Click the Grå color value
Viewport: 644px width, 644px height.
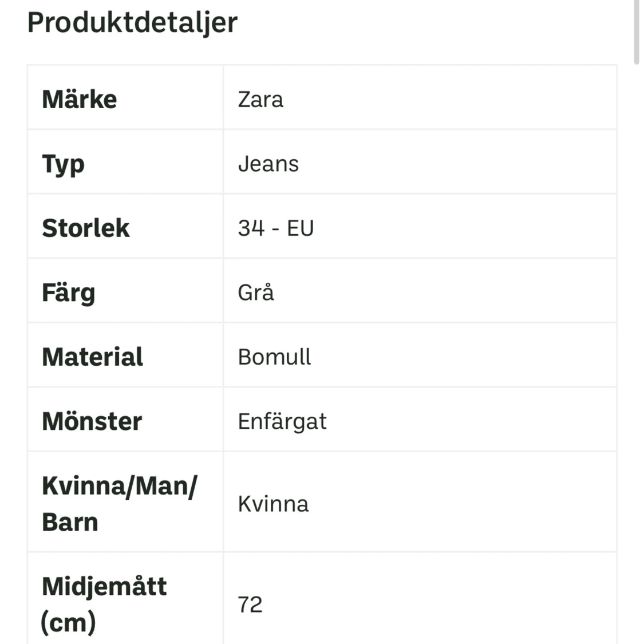pos(256,293)
